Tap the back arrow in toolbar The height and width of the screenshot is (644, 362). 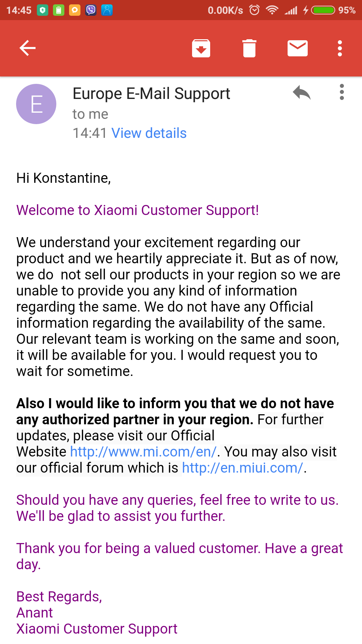pos(27,48)
